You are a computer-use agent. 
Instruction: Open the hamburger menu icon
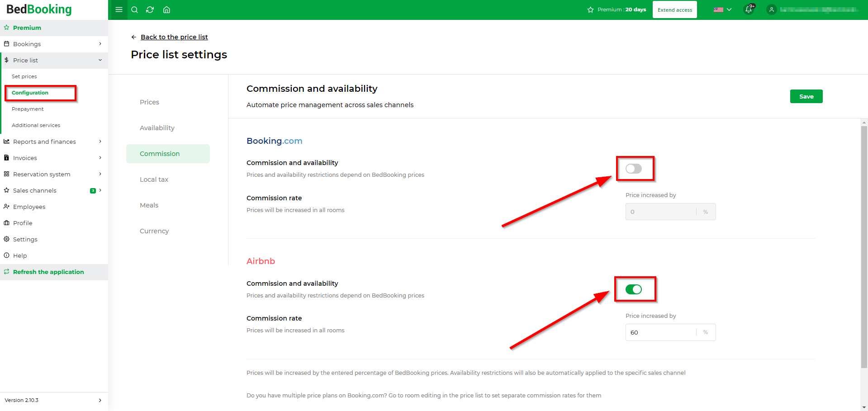pos(119,9)
